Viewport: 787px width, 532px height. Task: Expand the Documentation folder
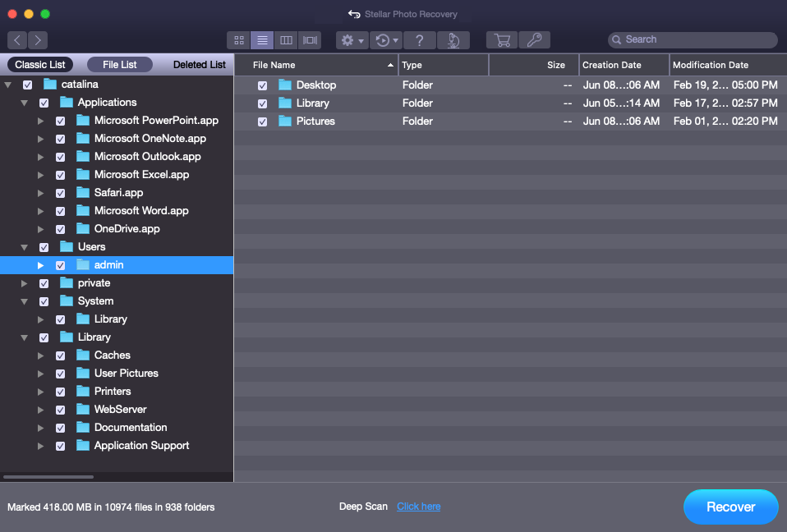coord(40,428)
